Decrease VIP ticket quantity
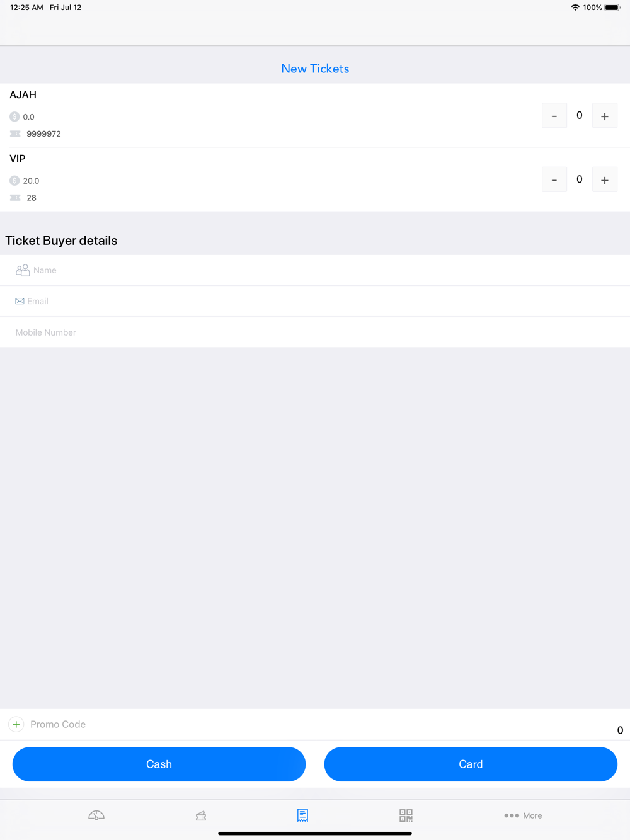 [x=554, y=180]
